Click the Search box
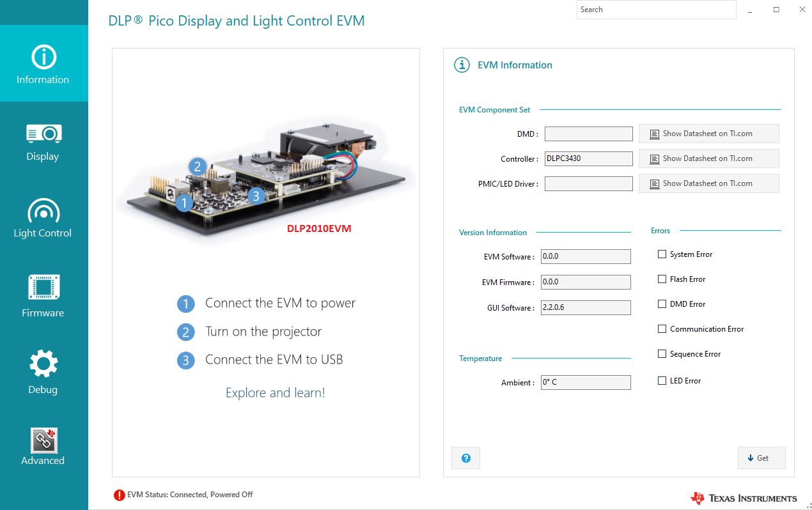The height and width of the screenshot is (510, 812). (656, 10)
